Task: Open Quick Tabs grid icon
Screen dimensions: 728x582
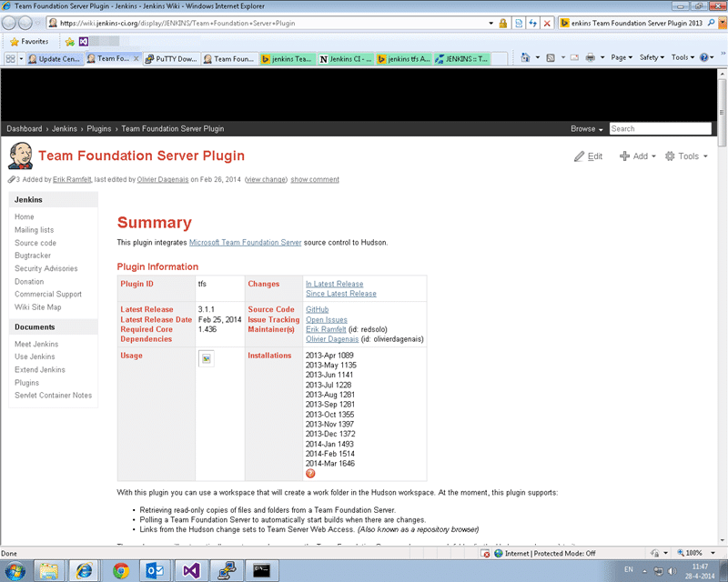Action: (10, 59)
